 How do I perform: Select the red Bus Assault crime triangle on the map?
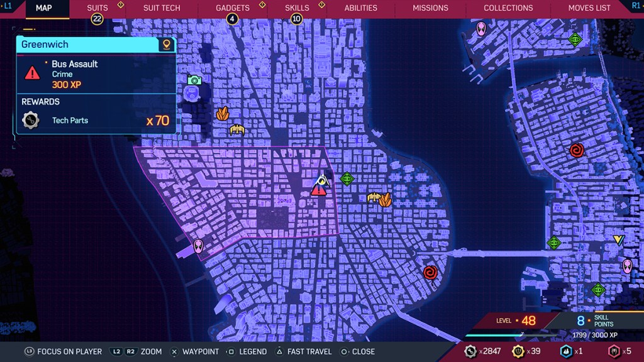(x=318, y=190)
